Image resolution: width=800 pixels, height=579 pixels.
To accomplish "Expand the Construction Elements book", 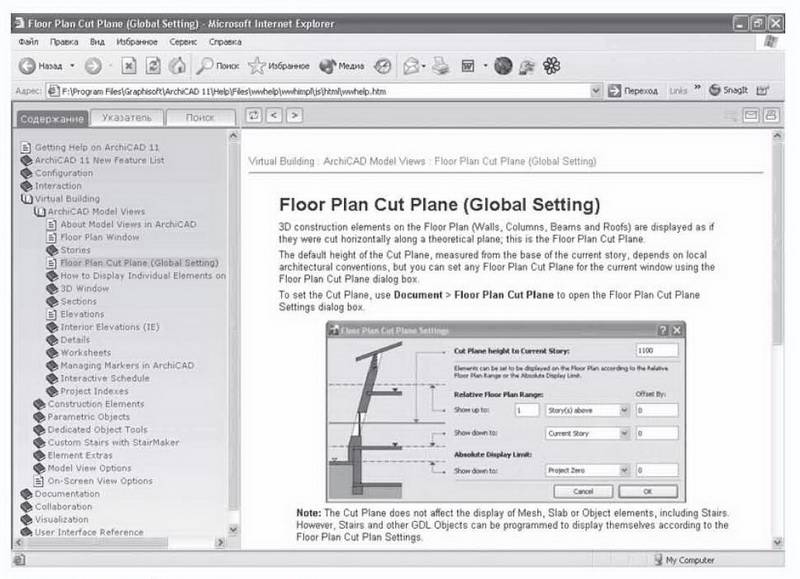I will click(x=96, y=404).
